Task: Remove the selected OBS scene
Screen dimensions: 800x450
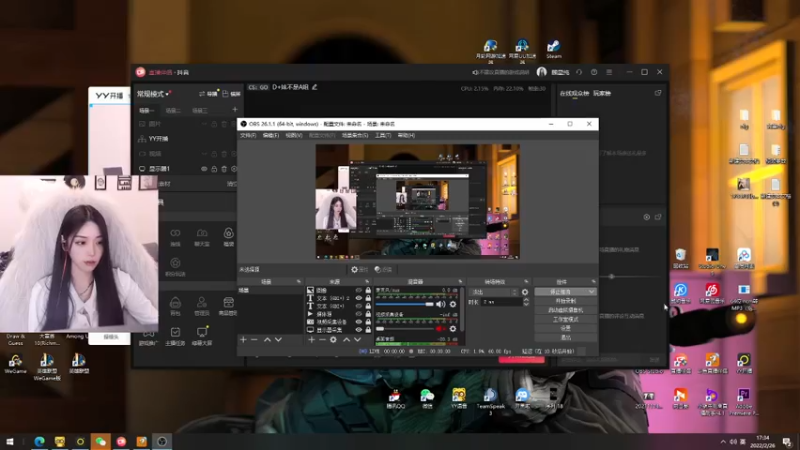Action: 254,340
